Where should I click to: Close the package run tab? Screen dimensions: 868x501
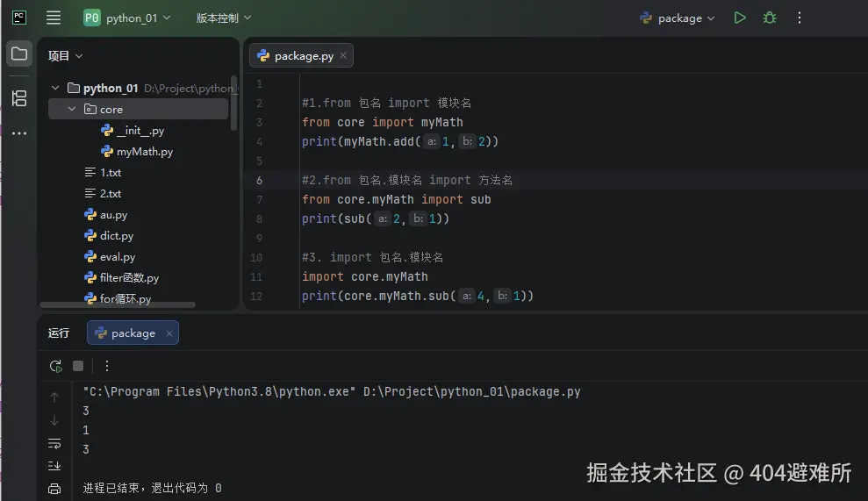tap(169, 333)
